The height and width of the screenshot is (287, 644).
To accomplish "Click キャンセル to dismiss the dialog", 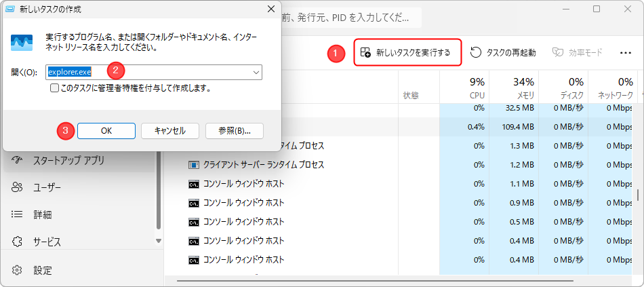I will 170,131.
